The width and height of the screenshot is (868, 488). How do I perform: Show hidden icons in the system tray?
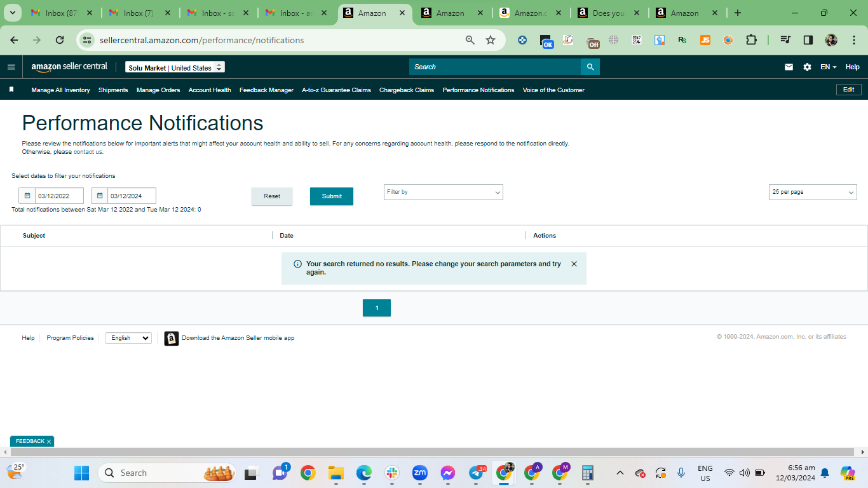(620, 473)
